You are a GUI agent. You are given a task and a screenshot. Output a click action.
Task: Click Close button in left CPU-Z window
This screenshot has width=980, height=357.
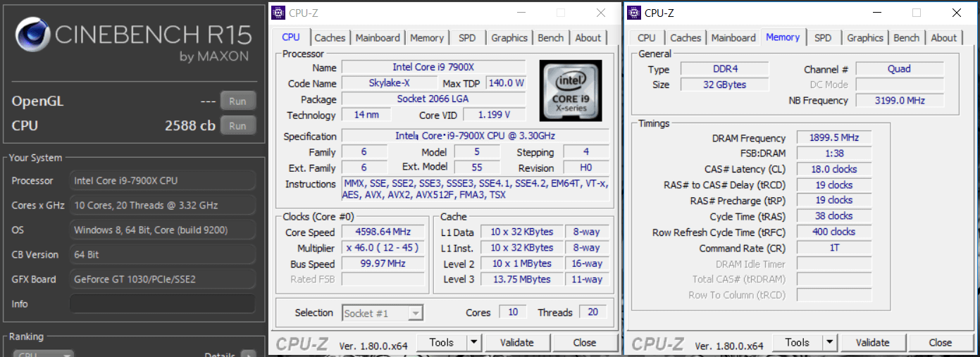point(585,343)
